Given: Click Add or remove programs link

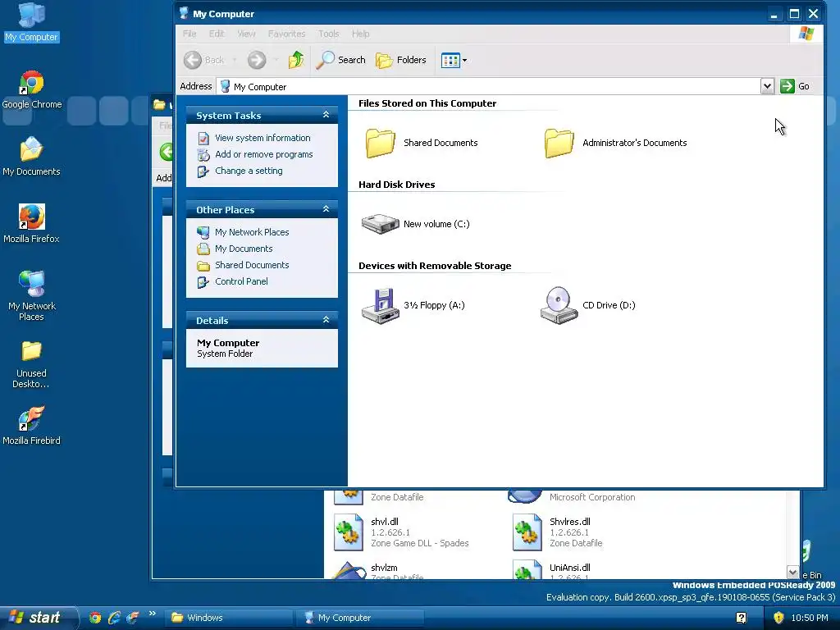Looking at the screenshot, I should pos(263,154).
